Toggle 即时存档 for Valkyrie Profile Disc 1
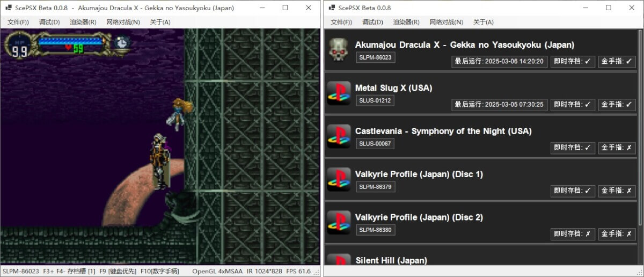The width and height of the screenshot is (644, 277). [x=573, y=191]
